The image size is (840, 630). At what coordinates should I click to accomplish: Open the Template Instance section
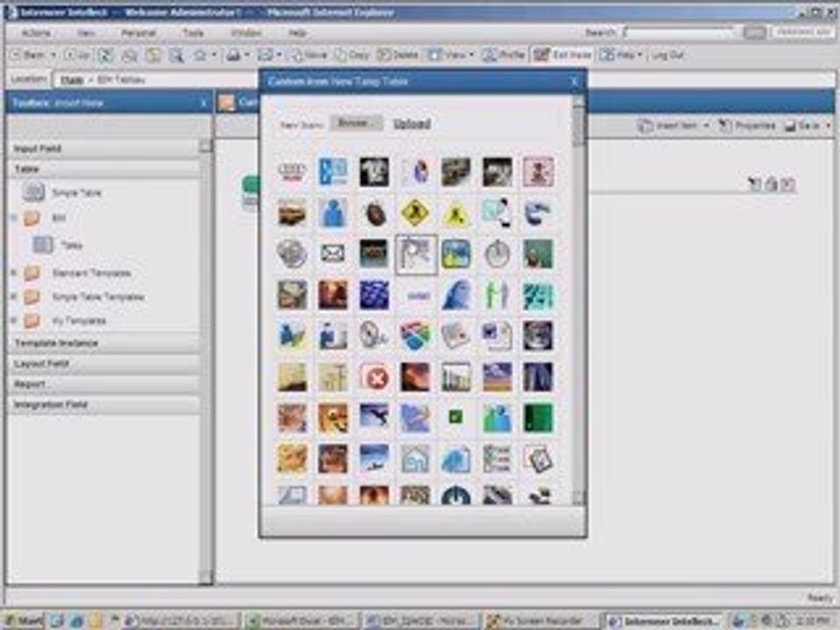tap(104, 343)
